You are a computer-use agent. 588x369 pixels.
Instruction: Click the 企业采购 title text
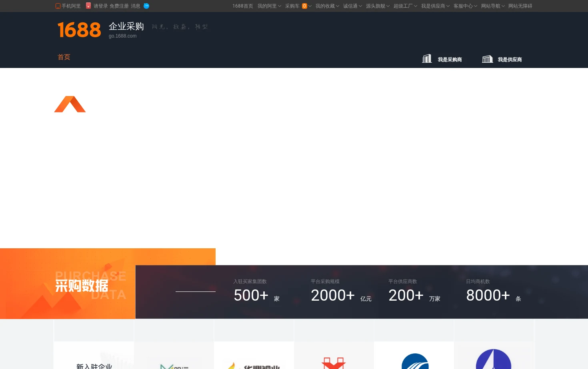pos(126,26)
